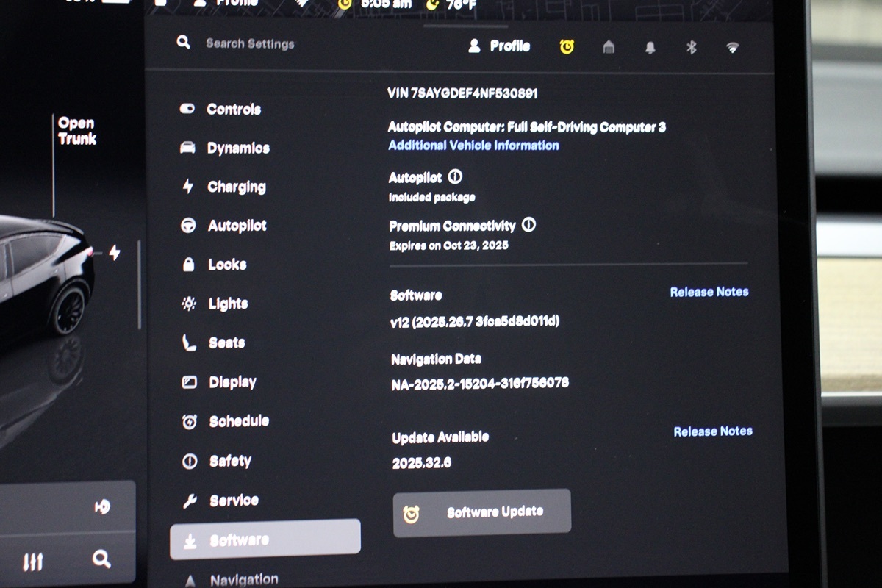Tap the charging bolt icon beside car

click(x=115, y=252)
